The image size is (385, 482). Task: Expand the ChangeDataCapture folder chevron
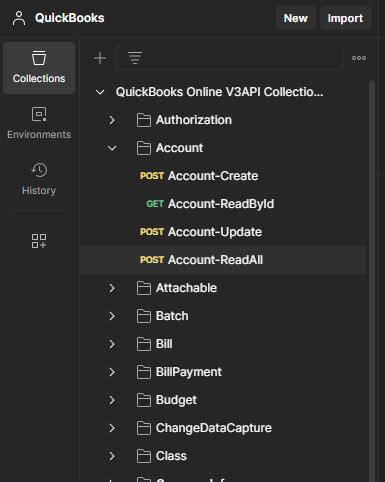tap(112, 428)
